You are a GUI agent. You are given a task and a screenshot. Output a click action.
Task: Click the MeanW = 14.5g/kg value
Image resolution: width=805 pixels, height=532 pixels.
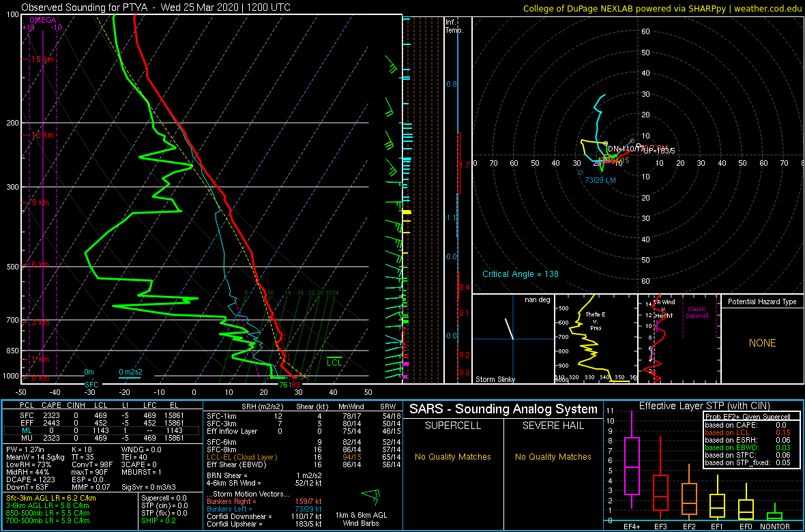click(x=36, y=457)
